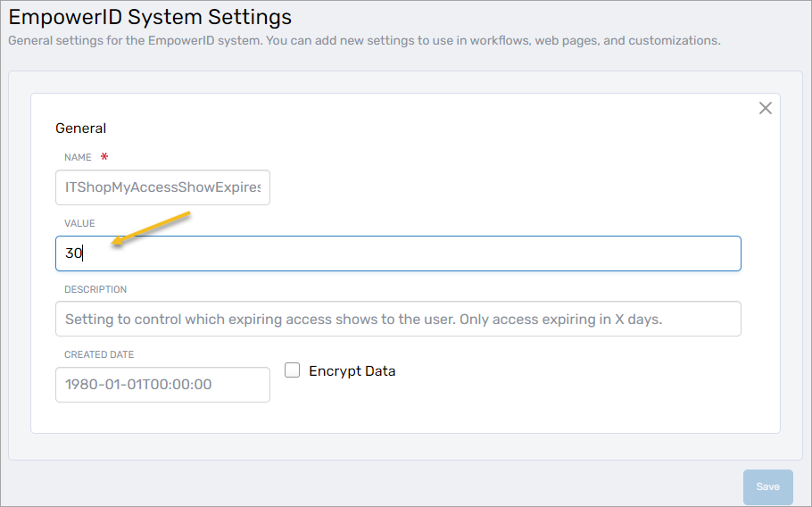This screenshot has width=812, height=507.
Task: Click the red required asterisk beside Name
Action: (x=104, y=157)
